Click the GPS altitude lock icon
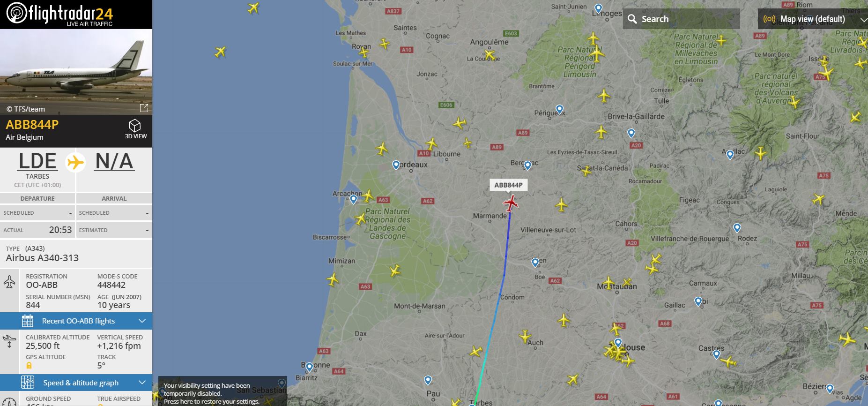 [29, 365]
